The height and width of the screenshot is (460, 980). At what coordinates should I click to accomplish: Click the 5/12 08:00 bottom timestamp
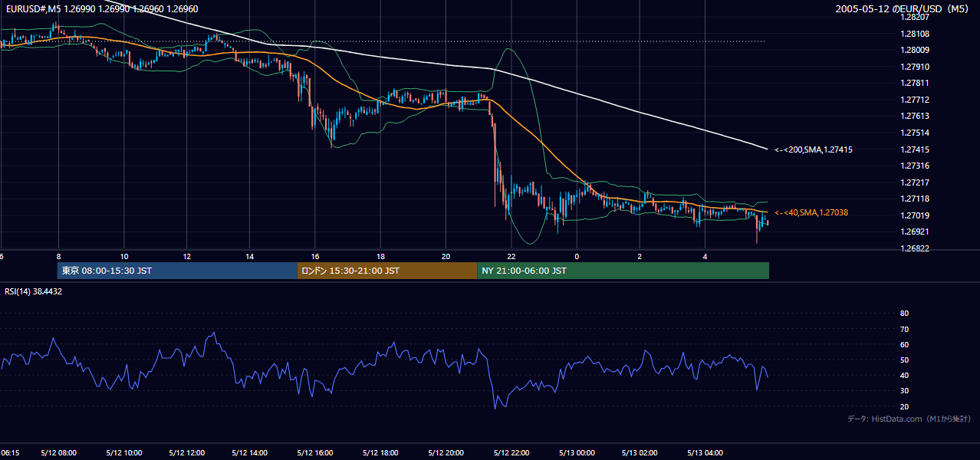coord(58,453)
